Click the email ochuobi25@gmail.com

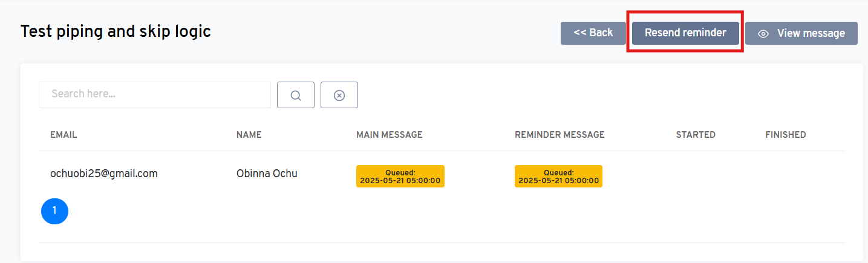coord(104,174)
